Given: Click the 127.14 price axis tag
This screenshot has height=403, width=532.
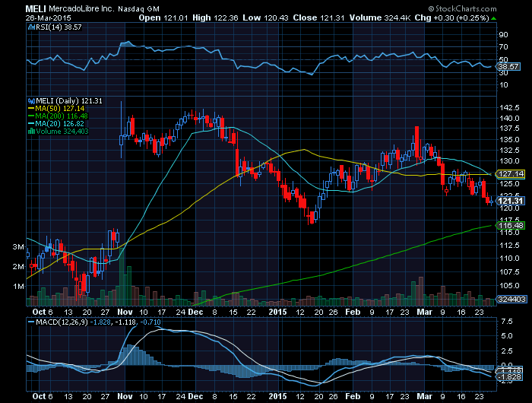Looking at the screenshot, I should click(511, 174).
